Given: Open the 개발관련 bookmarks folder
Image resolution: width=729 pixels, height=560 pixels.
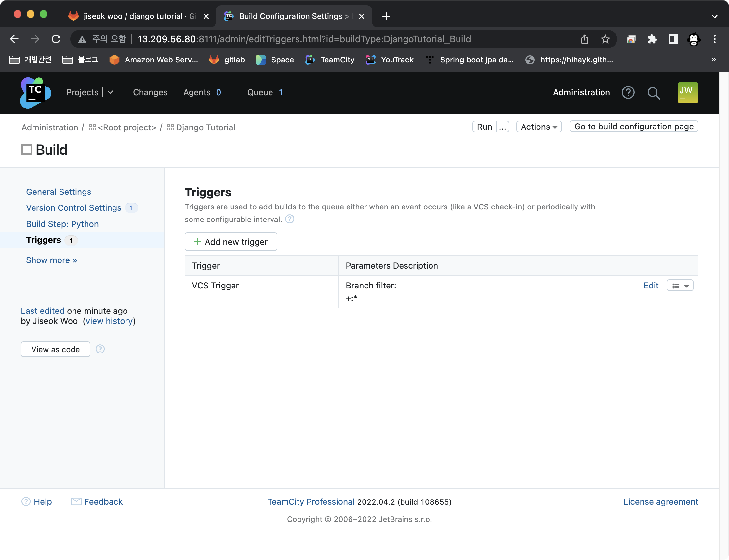Looking at the screenshot, I should tap(30, 60).
